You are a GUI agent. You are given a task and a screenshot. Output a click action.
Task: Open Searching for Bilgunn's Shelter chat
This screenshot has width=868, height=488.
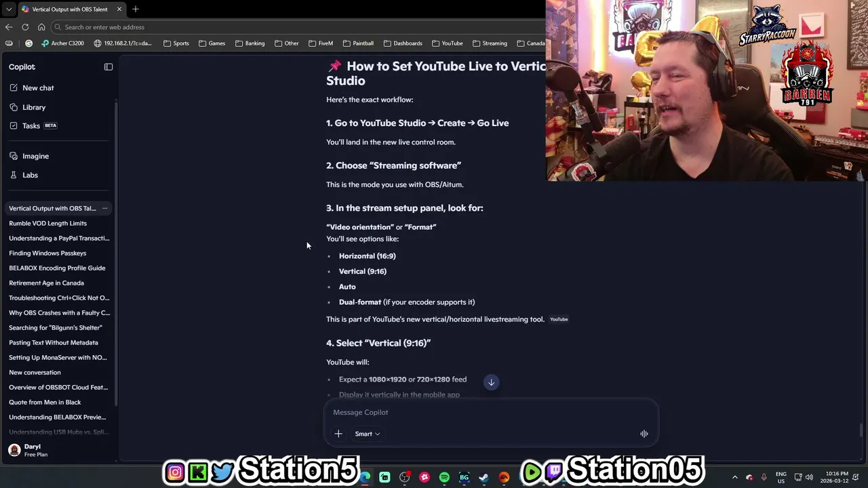(57, 328)
